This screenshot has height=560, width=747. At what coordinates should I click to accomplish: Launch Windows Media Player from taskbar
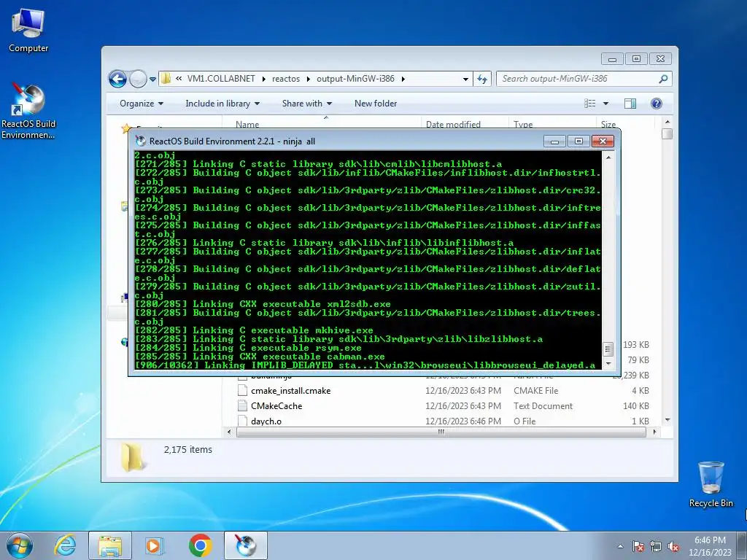pos(155,545)
